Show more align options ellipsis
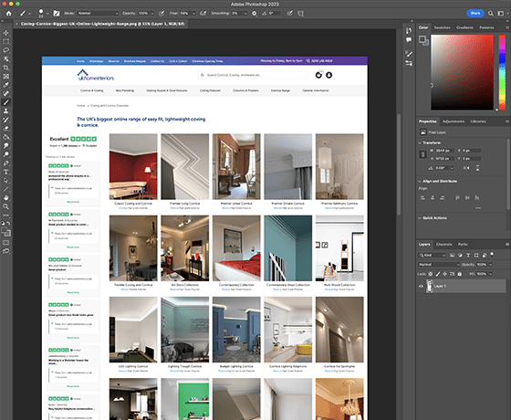511x420 pixels. (x=478, y=208)
